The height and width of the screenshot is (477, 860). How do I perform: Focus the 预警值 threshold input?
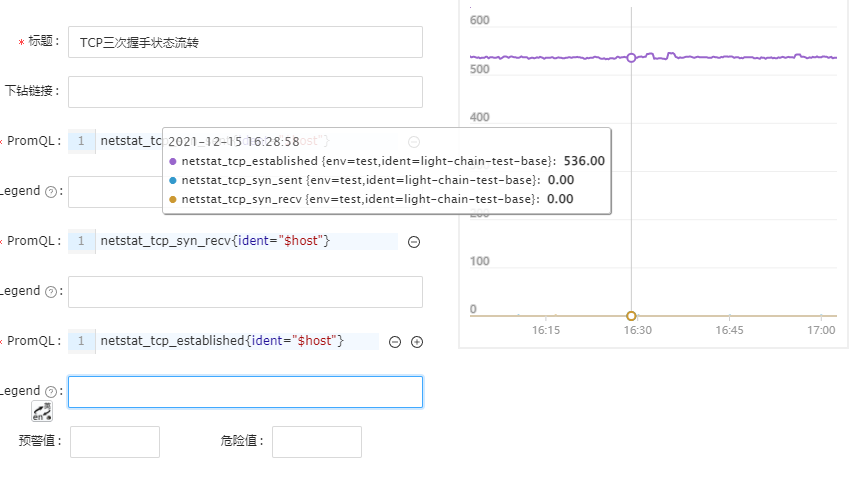(115, 442)
